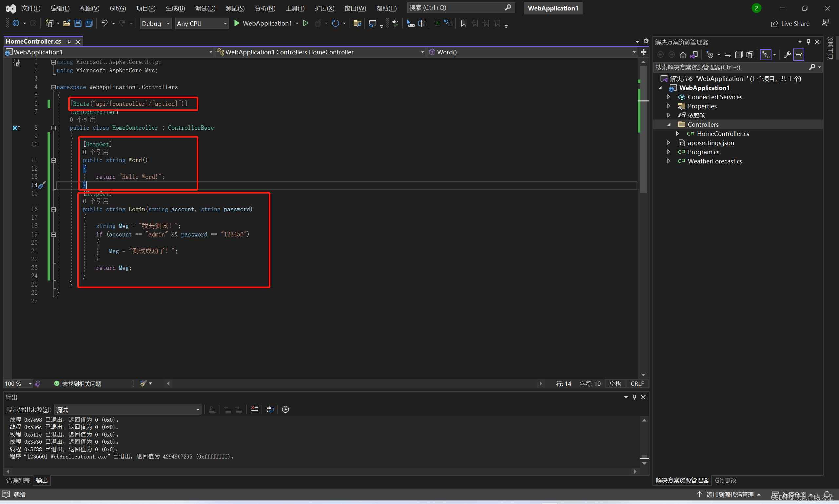Collapse the Controllers folder node

click(668, 125)
